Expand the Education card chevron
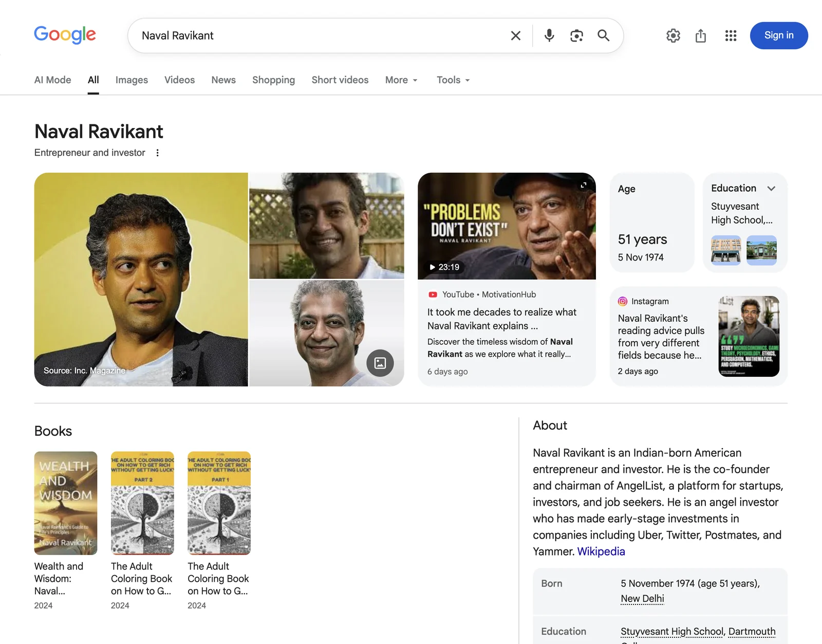Screen dimensions: 822x644 [x=771, y=188]
